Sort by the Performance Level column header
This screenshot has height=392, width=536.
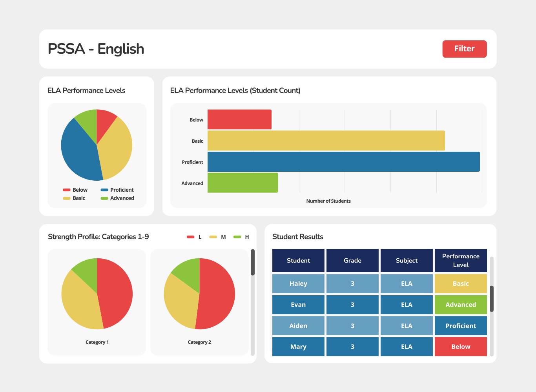pos(461,261)
